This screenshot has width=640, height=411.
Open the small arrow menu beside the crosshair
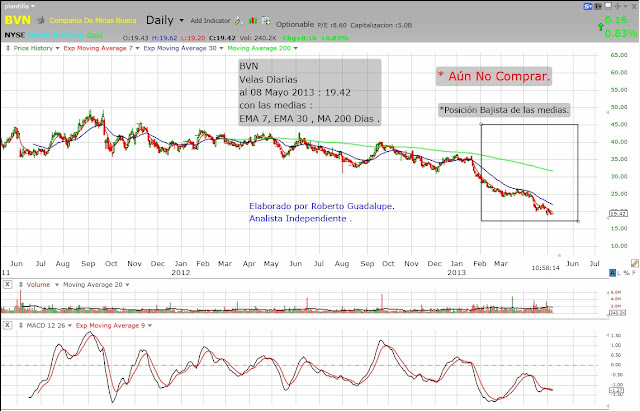pos(625,7)
